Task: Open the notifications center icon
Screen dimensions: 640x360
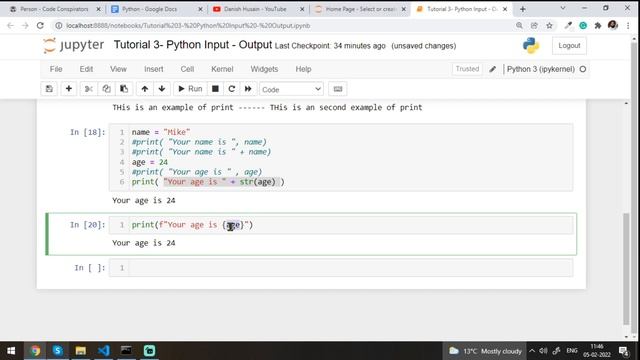Action: coord(624,351)
